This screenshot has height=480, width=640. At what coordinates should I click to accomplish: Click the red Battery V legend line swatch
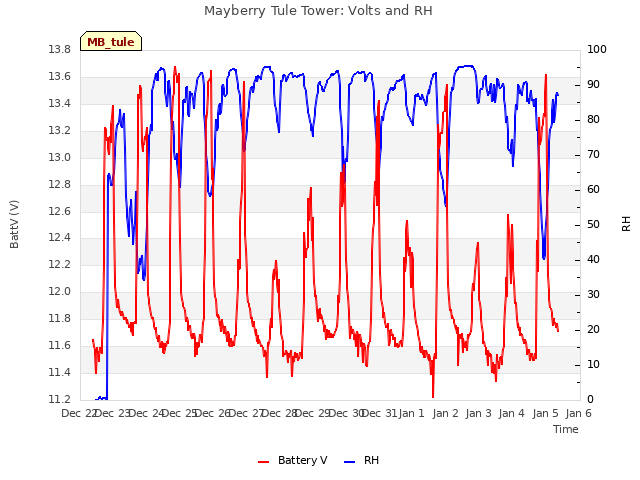pyautogui.click(x=264, y=461)
